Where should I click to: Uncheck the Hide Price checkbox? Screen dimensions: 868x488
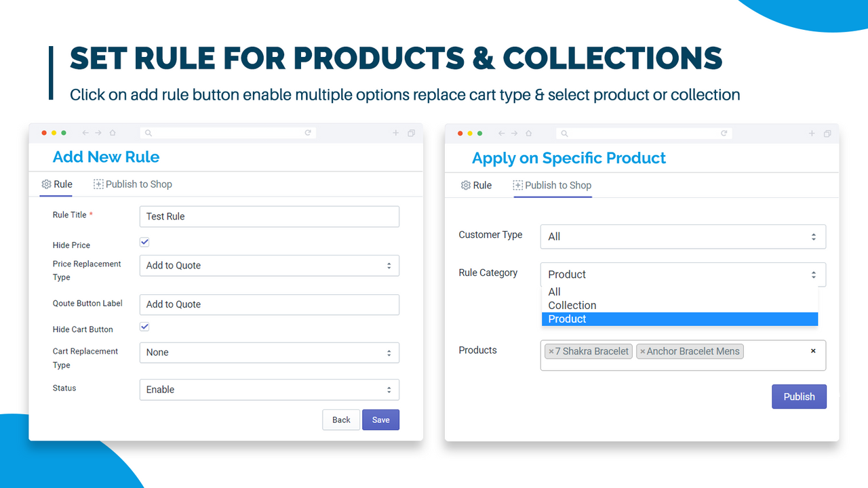(144, 242)
